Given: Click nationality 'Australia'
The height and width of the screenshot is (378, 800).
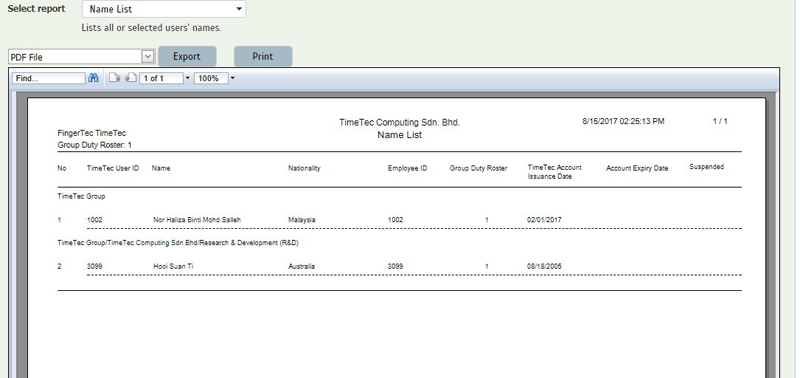Looking at the screenshot, I should [x=302, y=266].
